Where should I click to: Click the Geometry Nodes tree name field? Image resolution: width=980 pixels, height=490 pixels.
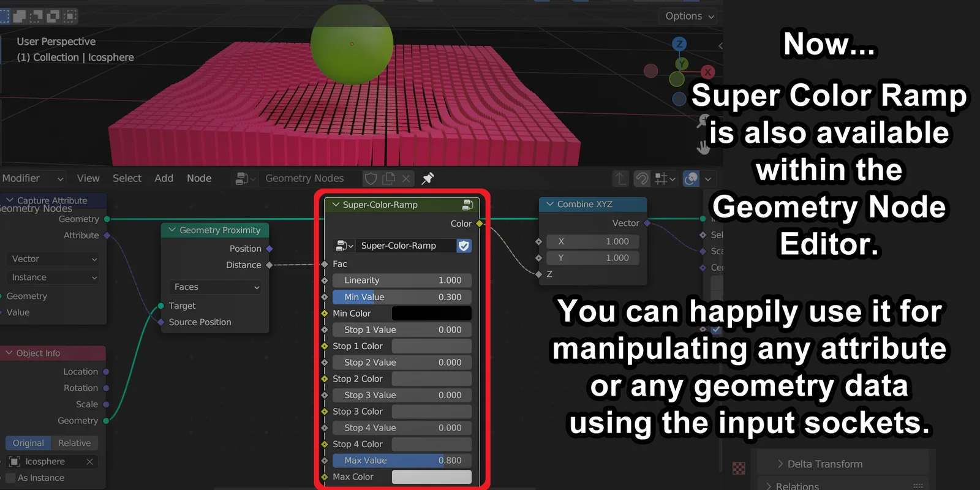click(x=310, y=178)
